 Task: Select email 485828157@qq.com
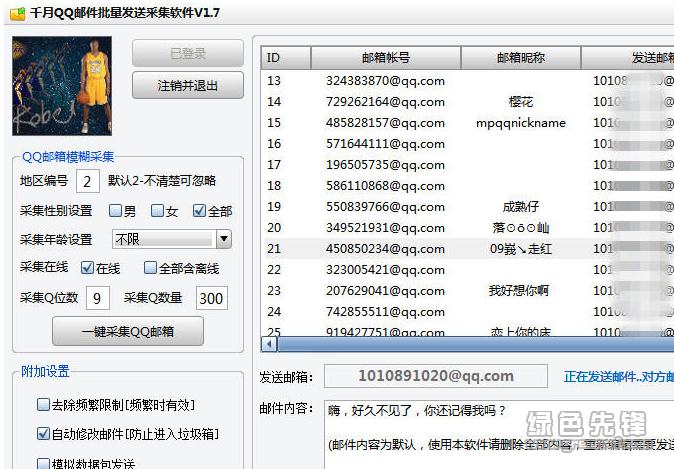385,123
